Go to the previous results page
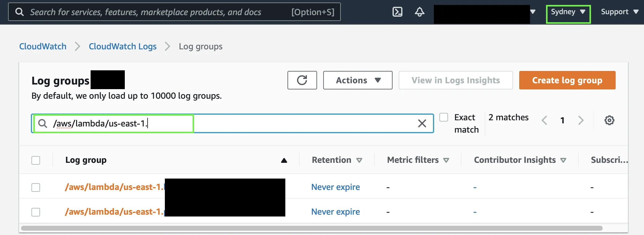 click(544, 120)
